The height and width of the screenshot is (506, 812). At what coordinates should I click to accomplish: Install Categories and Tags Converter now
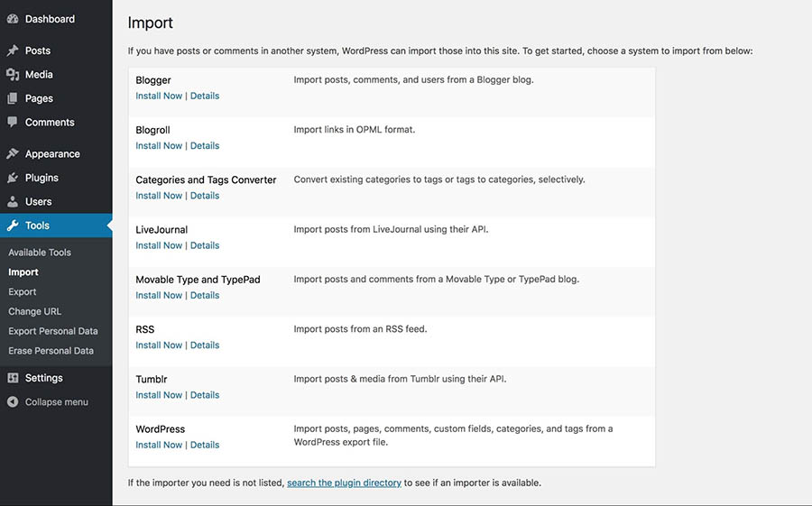coord(159,195)
